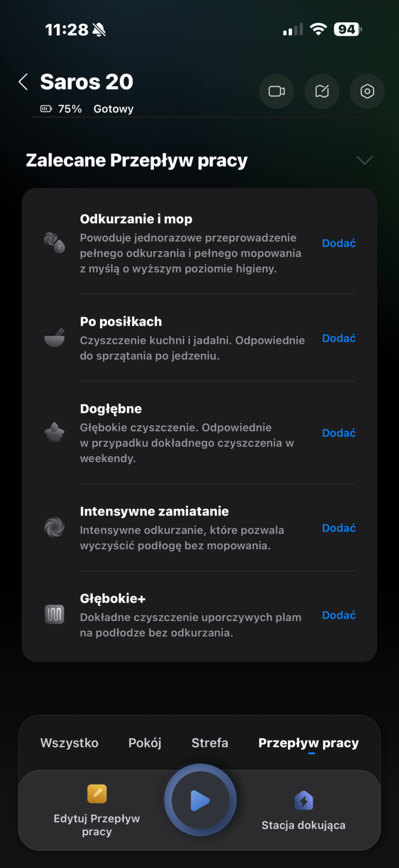Open the hexagon settings icon
The height and width of the screenshot is (868, 399).
pos(367,91)
